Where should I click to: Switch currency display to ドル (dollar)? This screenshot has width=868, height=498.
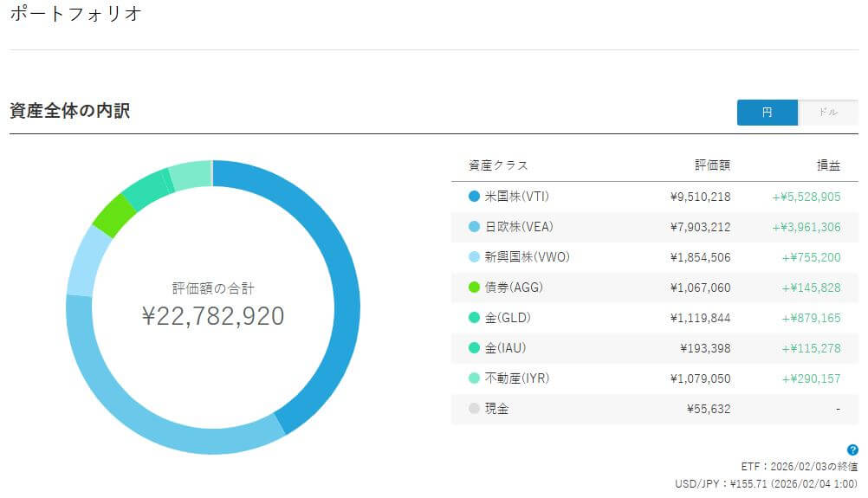(828, 113)
